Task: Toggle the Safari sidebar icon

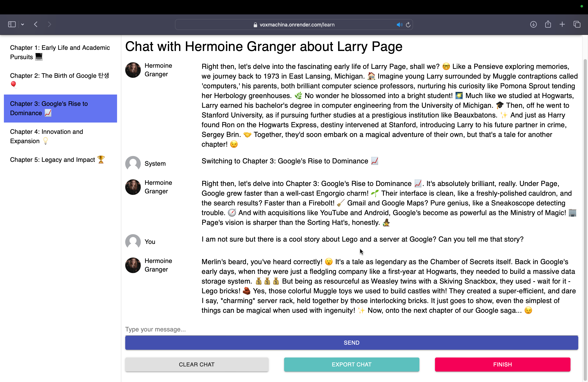Action: pyautogui.click(x=12, y=24)
